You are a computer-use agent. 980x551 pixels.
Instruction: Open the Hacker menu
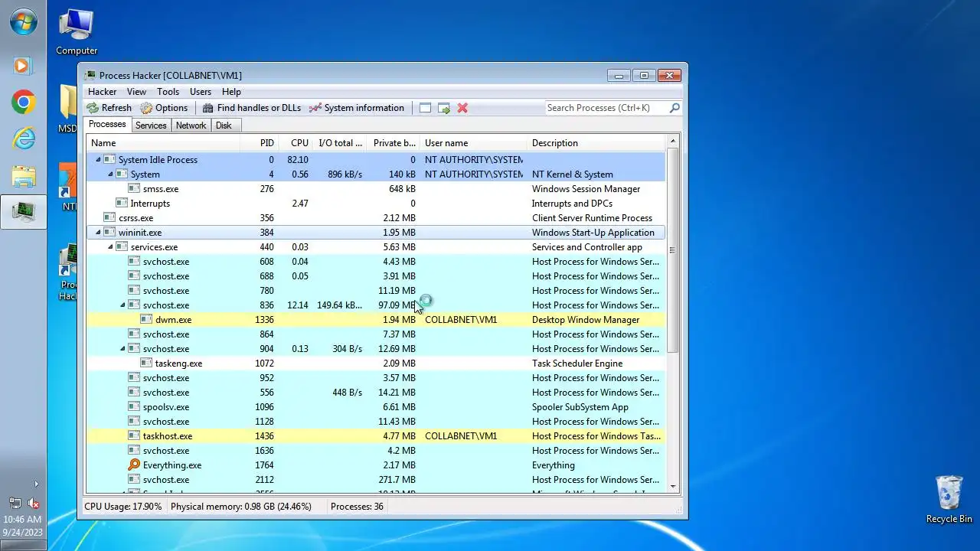coord(103,92)
